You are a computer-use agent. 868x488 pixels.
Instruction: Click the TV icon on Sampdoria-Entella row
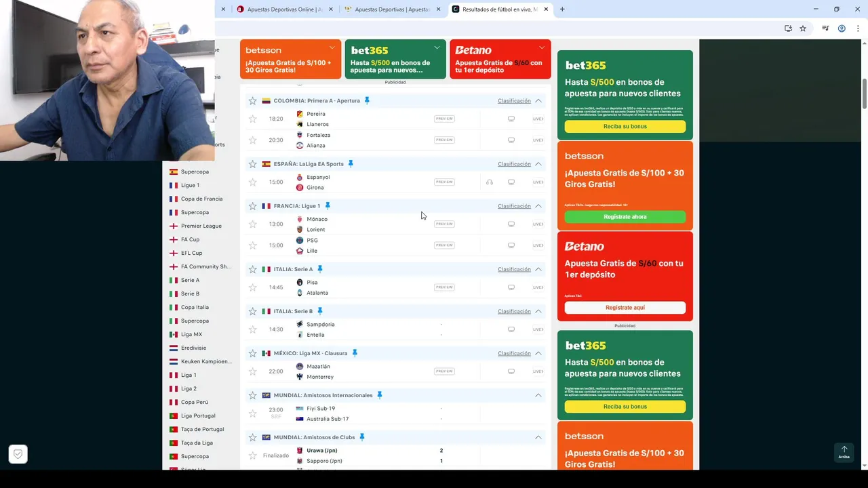(511, 329)
